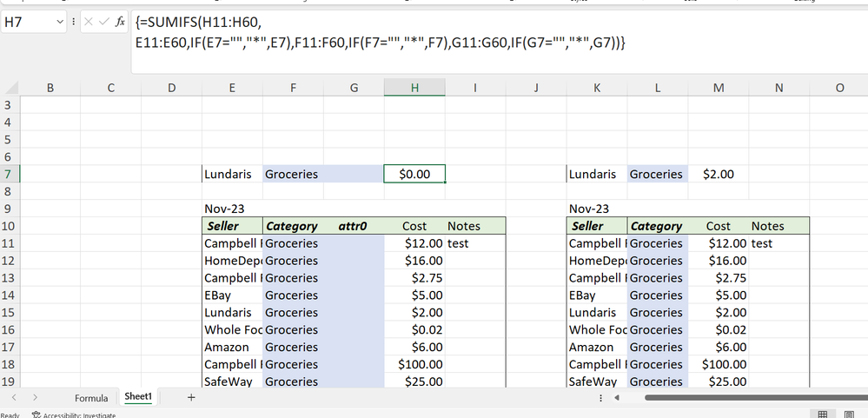Click the Nov-23 cell in column E
This screenshot has width=868, height=418.
pyautogui.click(x=232, y=209)
